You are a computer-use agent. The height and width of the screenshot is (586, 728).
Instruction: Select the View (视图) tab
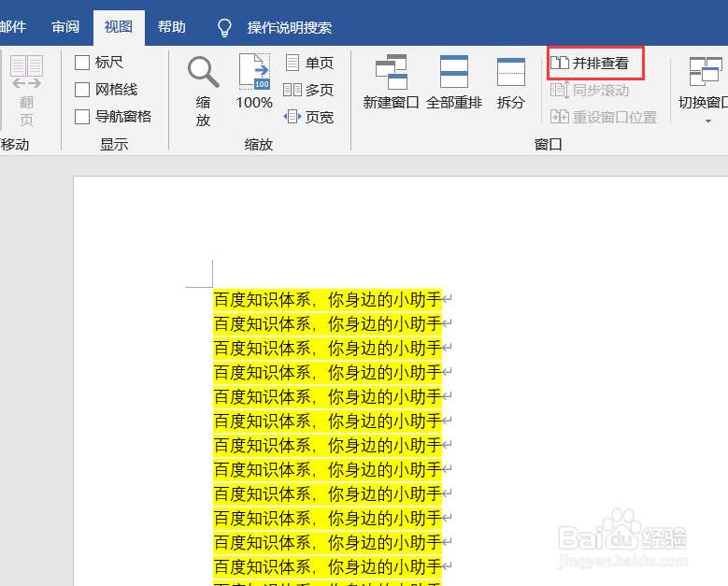[x=119, y=27]
